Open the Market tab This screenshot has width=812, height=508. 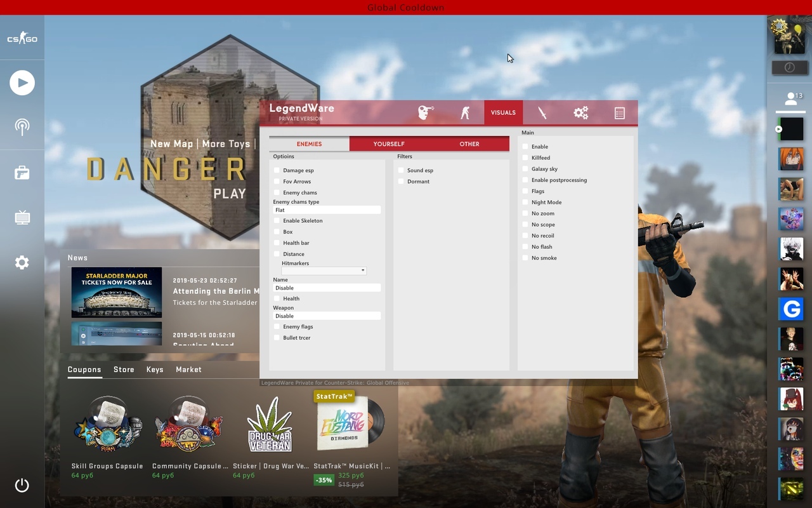click(188, 370)
